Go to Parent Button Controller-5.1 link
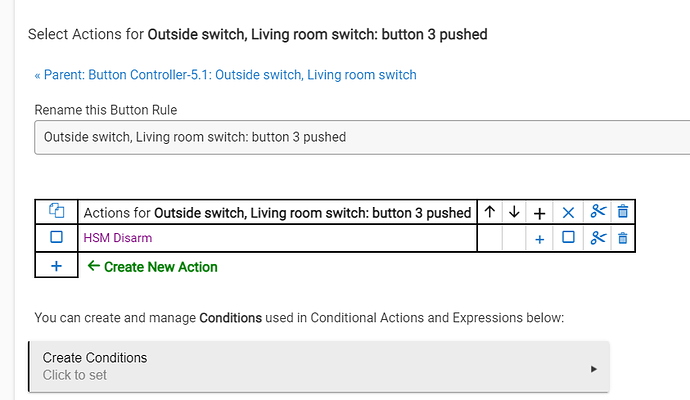Viewport: 690px width, 400px height. [x=225, y=75]
